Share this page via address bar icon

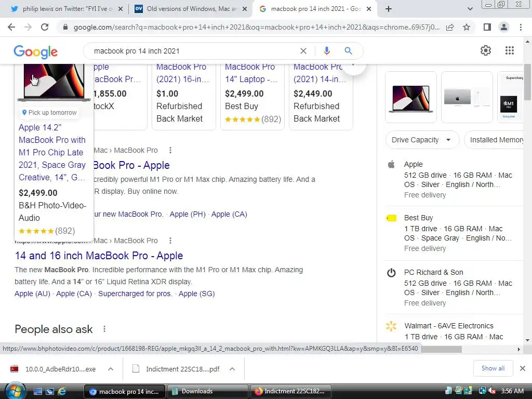(x=450, y=27)
